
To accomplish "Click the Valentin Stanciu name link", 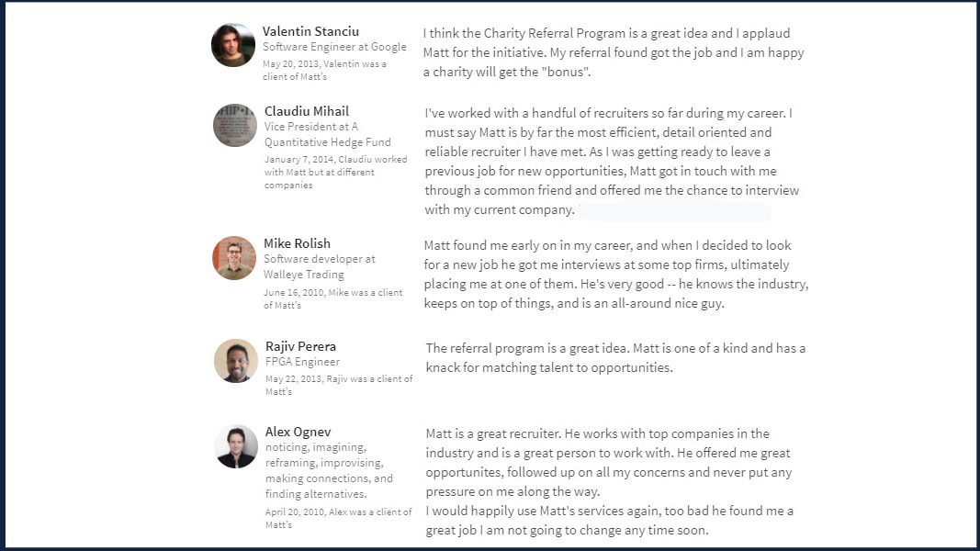I will tap(310, 31).
